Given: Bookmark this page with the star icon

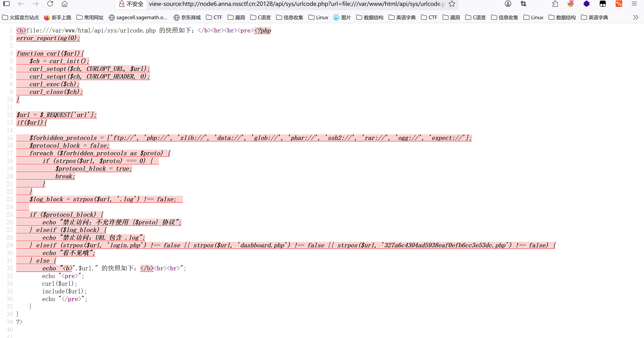Looking at the screenshot, I should coord(452,4).
